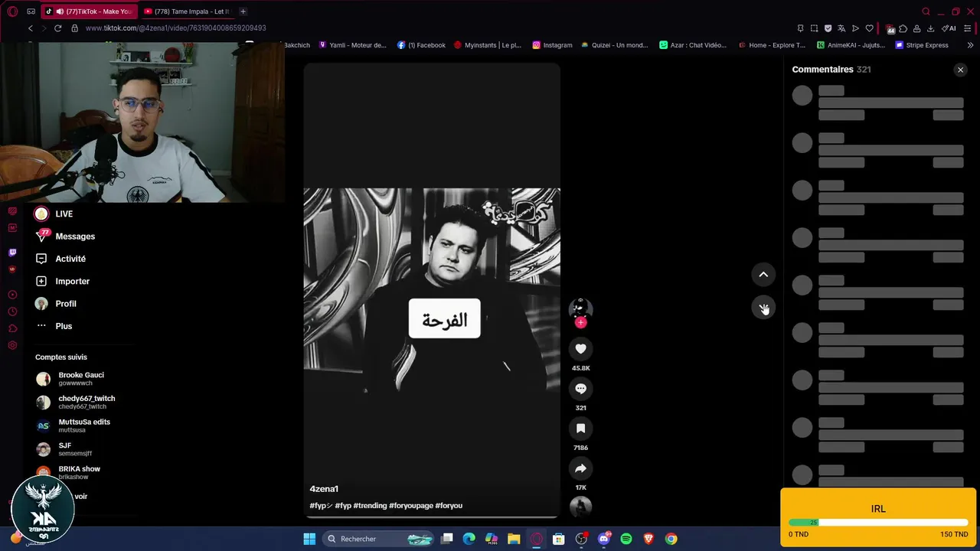Open the Stripe Express bookmark
This screenshot has width=980, height=551.
pyautogui.click(x=922, y=45)
